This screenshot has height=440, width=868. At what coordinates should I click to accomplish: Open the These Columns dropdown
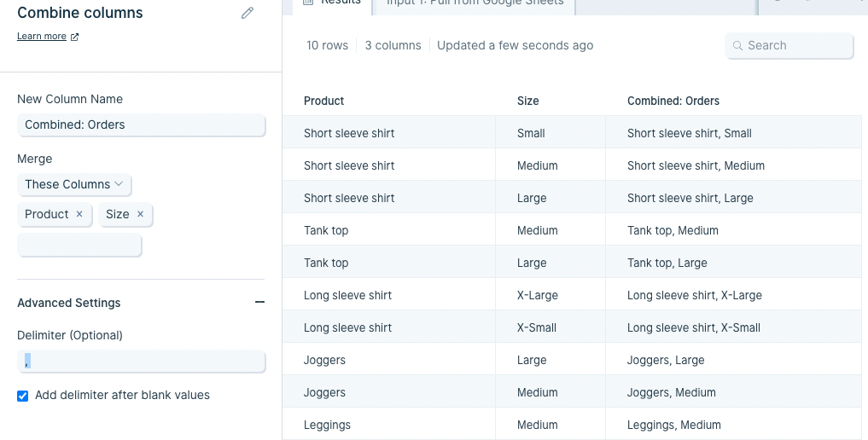(74, 184)
